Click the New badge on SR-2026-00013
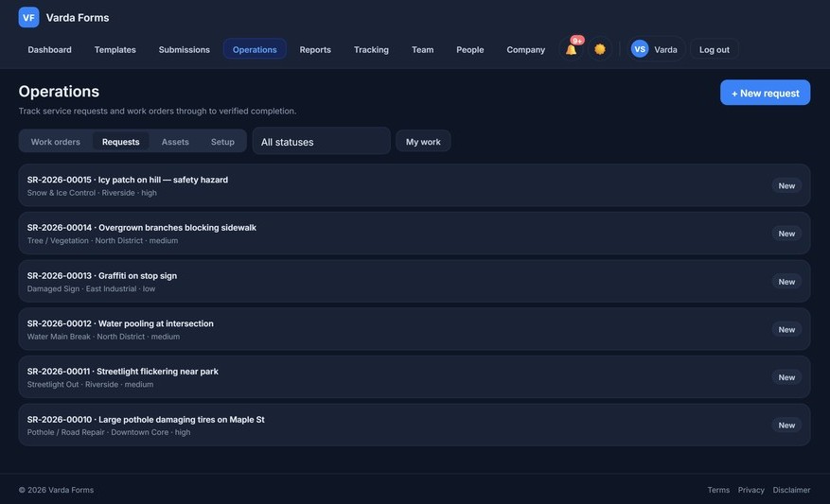This screenshot has height=504, width=830. (786, 282)
